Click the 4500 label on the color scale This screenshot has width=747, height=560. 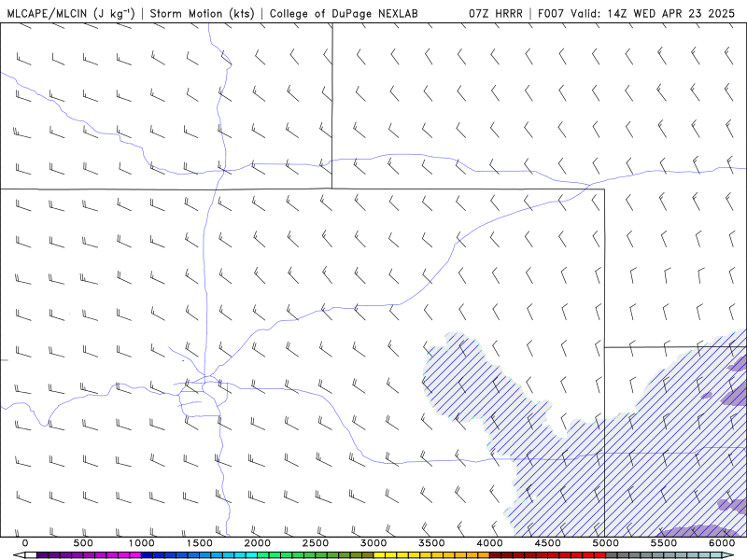coord(548,543)
